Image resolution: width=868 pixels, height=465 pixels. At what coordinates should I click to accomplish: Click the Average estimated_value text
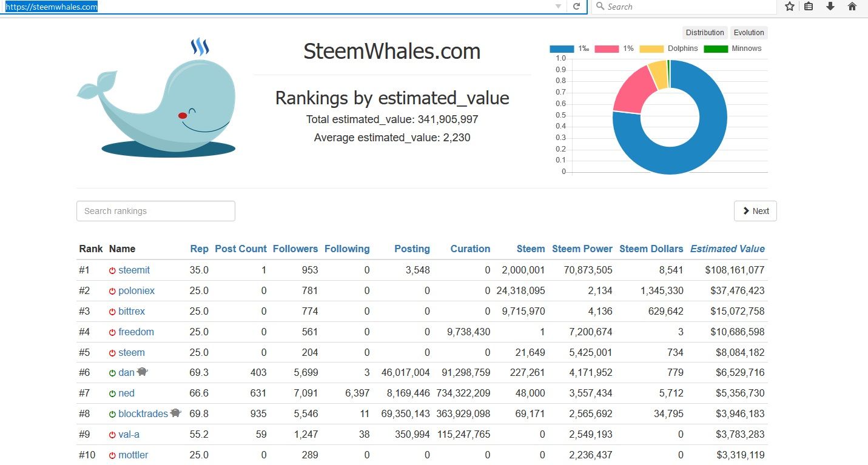[392, 138]
